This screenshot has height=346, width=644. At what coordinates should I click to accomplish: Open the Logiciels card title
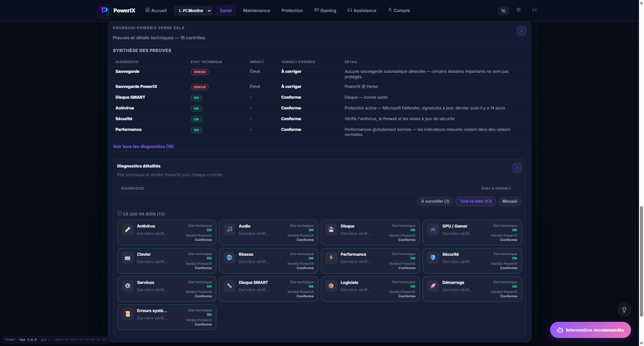pos(349,283)
